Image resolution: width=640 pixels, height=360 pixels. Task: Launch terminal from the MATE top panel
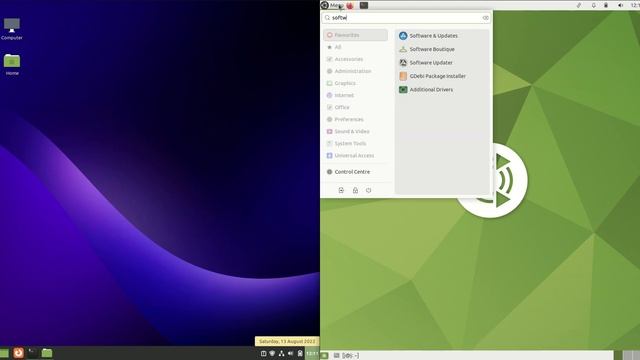point(364,5)
